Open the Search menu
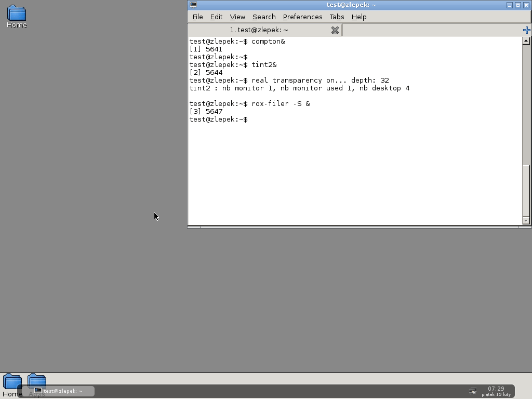This screenshot has height=399, width=532. pyautogui.click(x=264, y=17)
